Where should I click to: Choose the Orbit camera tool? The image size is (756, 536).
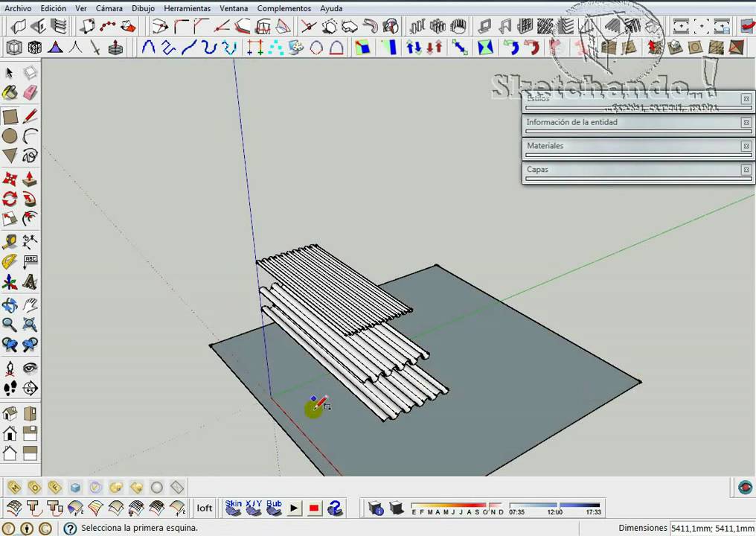tap(10, 305)
